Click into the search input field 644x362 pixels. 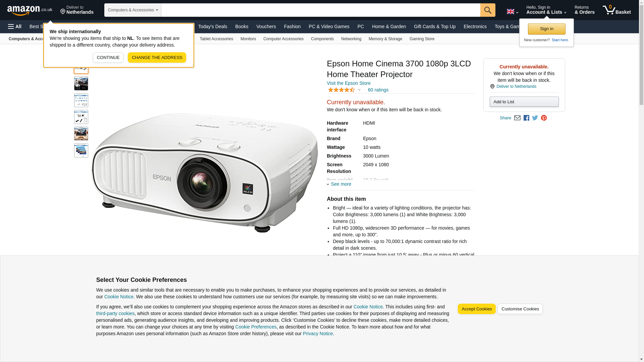[321, 10]
